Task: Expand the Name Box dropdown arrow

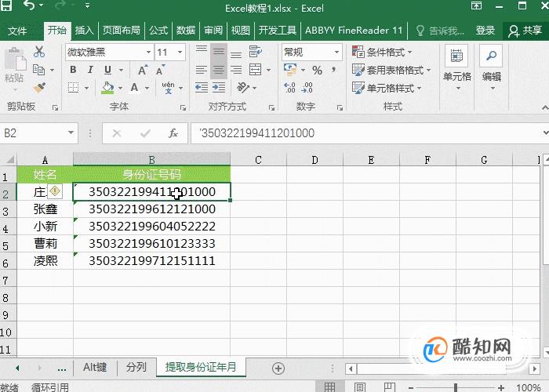Action: point(71,132)
